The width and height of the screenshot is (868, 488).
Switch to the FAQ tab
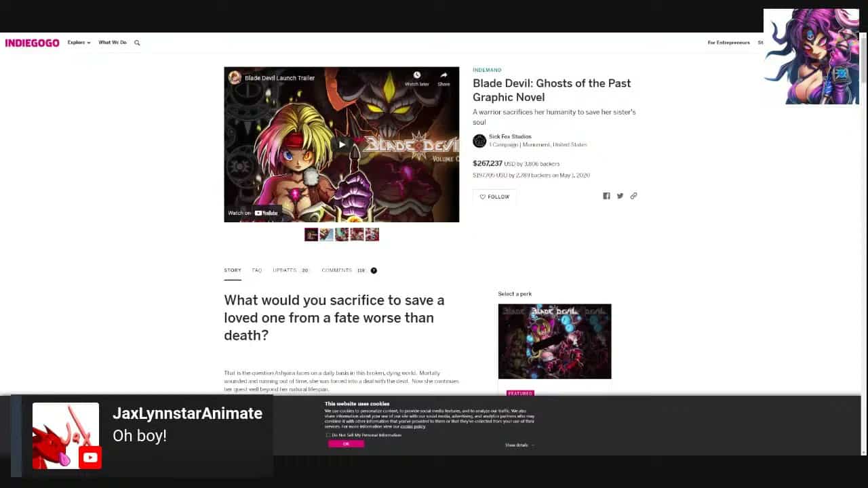257,270
